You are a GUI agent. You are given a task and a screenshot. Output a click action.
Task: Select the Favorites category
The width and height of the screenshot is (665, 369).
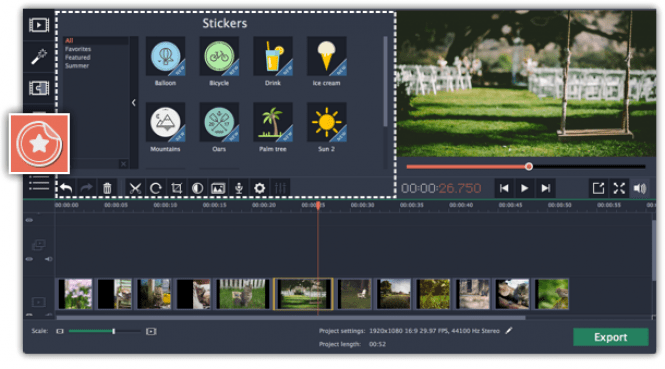(x=78, y=49)
